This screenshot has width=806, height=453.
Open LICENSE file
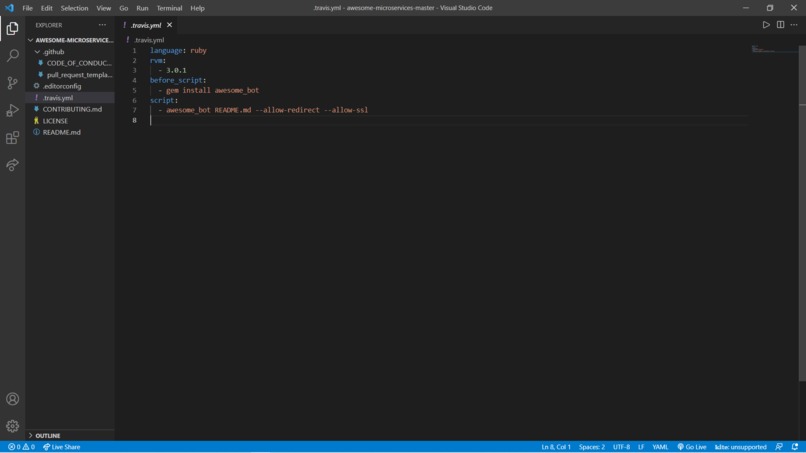[x=70, y=121]
